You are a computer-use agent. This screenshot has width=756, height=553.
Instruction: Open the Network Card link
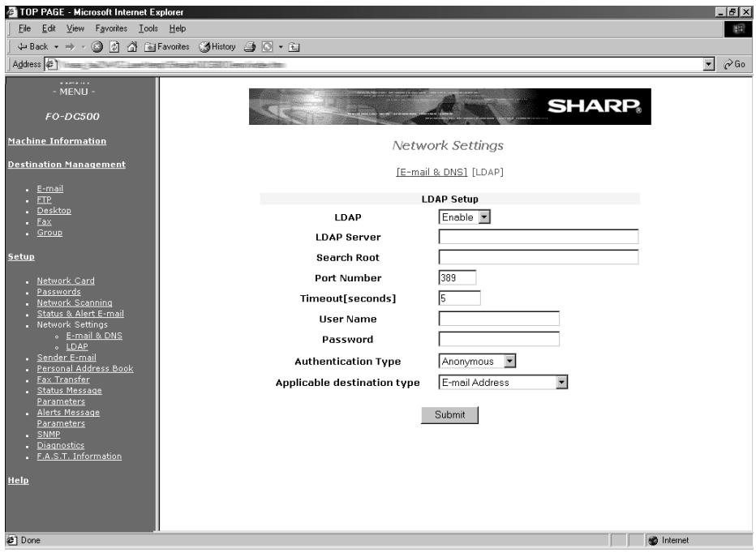(x=66, y=281)
